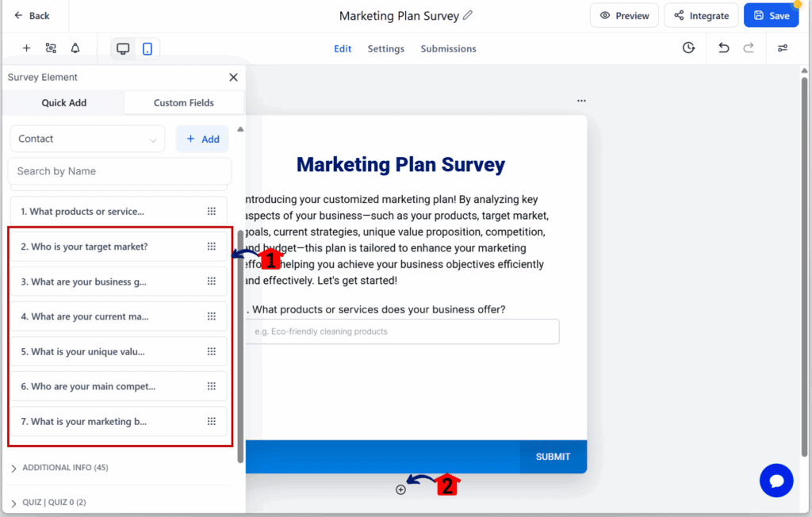Undo the last change
This screenshot has width=812, height=517.
click(723, 48)
